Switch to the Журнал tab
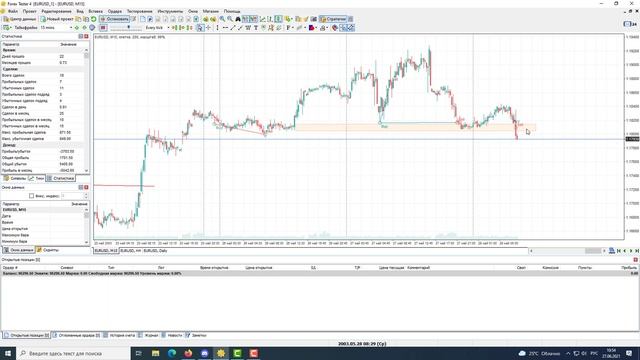 (x=148, y=335)
